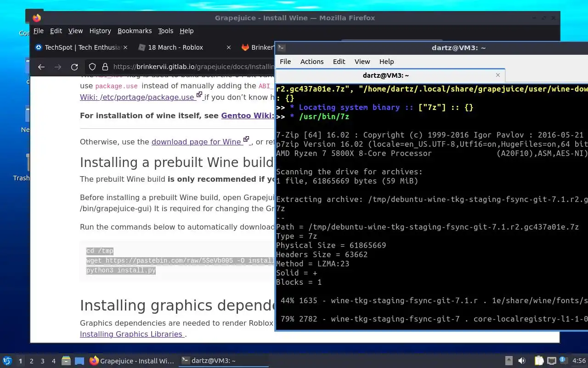Click the Firefox logo in window title bar
Screen dimensions: 588x368
pyautogui.click(x=37, y=18)
